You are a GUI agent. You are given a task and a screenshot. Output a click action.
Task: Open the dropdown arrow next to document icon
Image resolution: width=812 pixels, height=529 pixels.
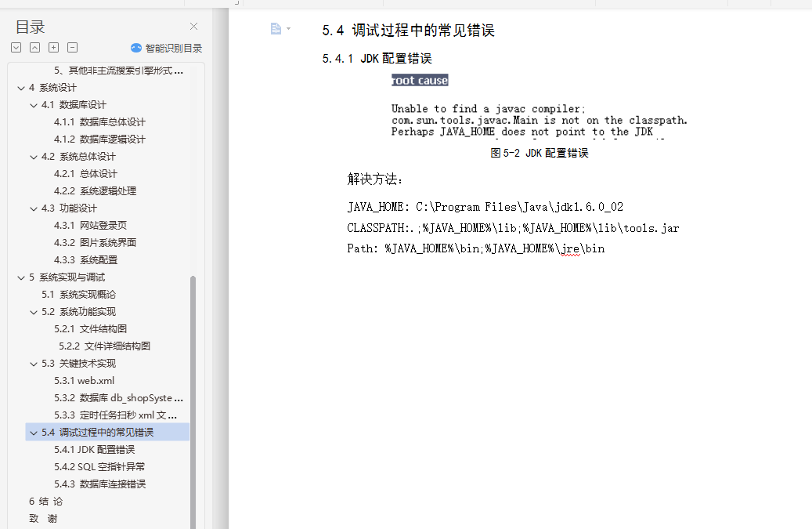[x=288, y=29]
